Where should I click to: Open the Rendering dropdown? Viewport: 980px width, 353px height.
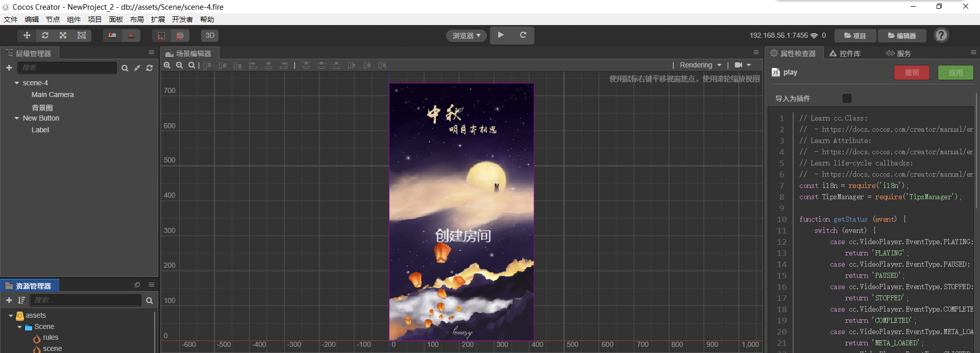tap(700, 65)
